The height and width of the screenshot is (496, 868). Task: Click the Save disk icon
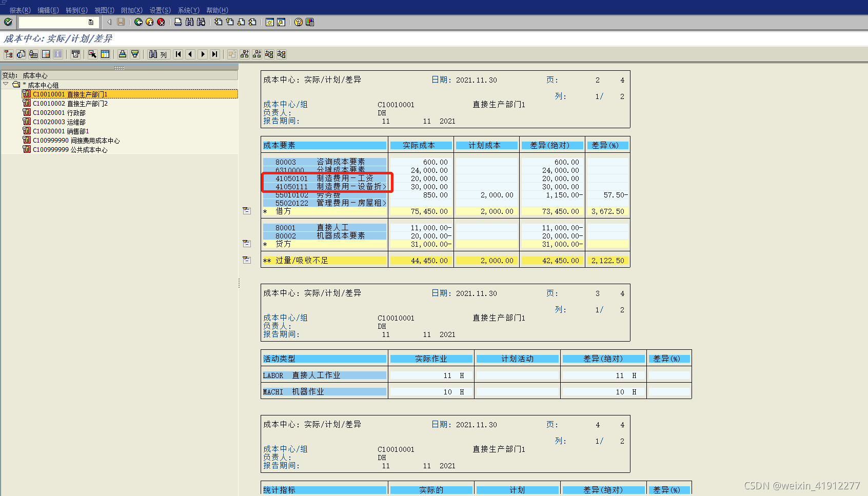point(121,22)
